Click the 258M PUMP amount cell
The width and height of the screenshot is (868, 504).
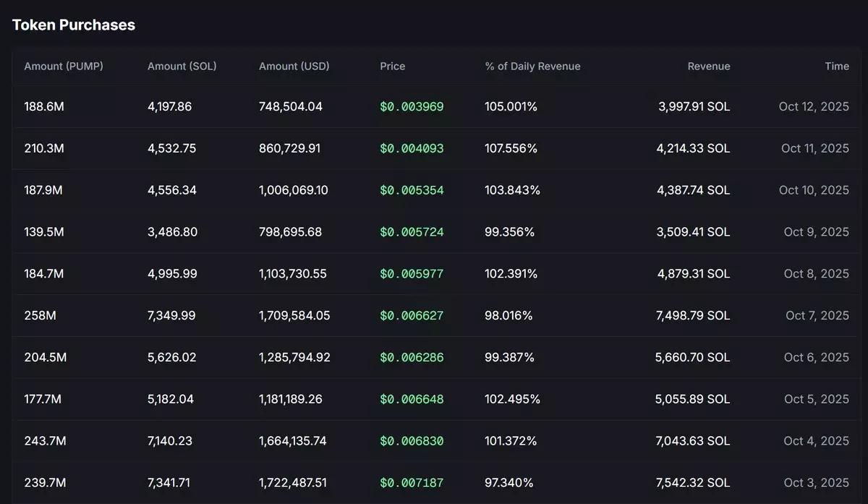tap(39, 316)
